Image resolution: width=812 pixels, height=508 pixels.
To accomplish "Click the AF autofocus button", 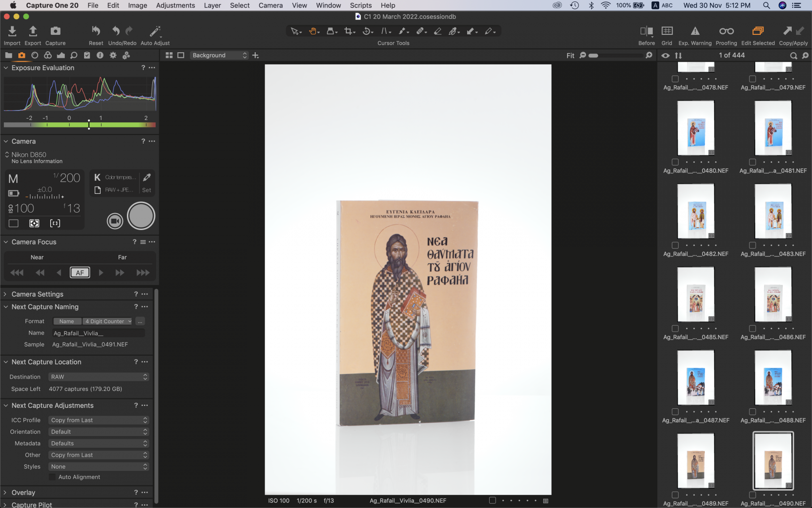I will point(80,272).
